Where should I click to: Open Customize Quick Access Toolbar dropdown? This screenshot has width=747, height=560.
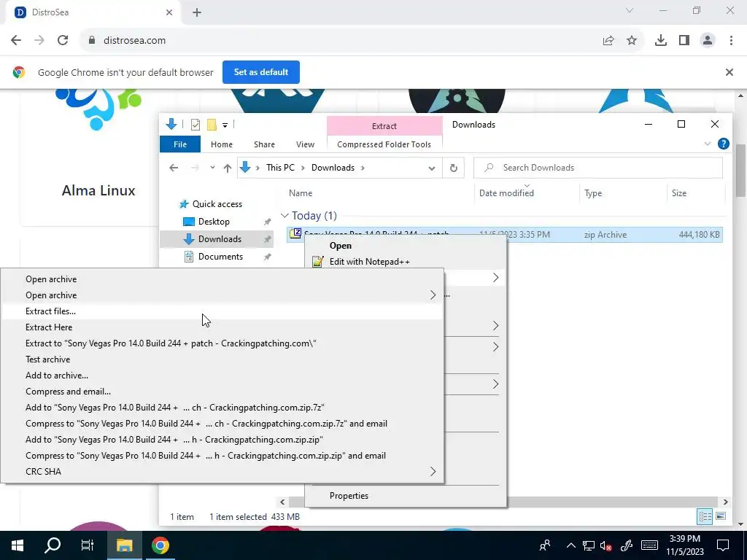point(225,125)
